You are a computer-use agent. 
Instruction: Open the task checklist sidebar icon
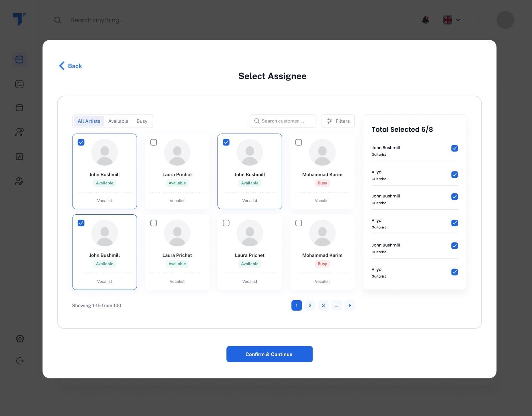(x=19, y=84)
